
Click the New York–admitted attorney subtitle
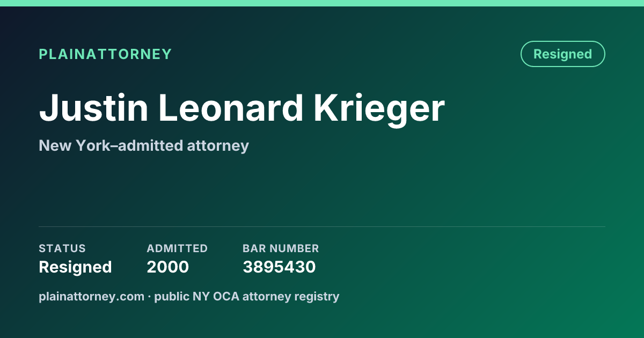pos(144,145)
